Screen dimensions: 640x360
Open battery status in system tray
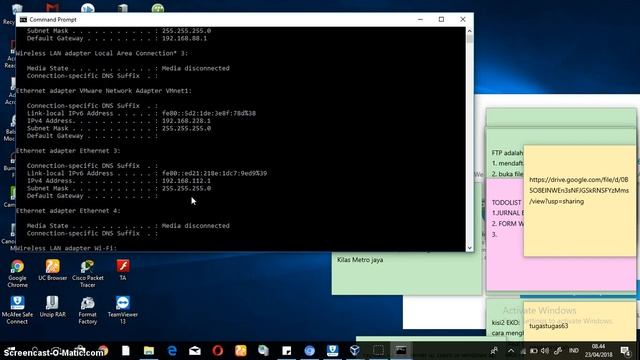point(533,351)
